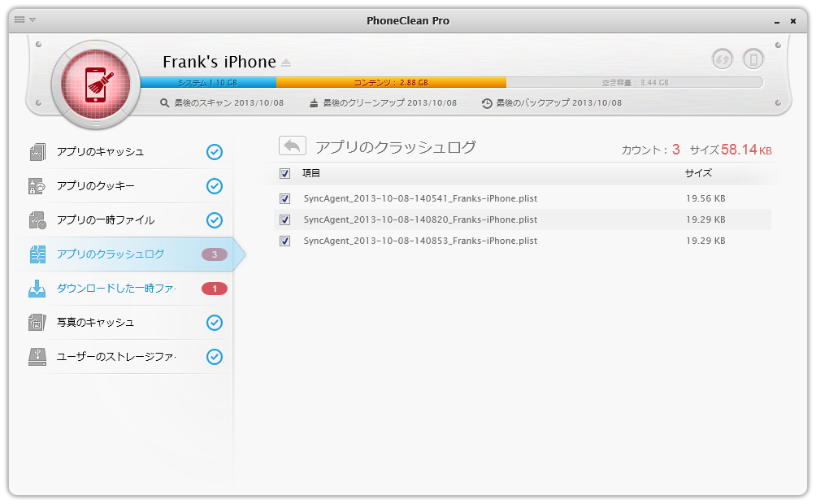Viewport: 816px width, 504px height.
Task: Expand the title bar menu dropdown arrow
Action: click(33, 20)
